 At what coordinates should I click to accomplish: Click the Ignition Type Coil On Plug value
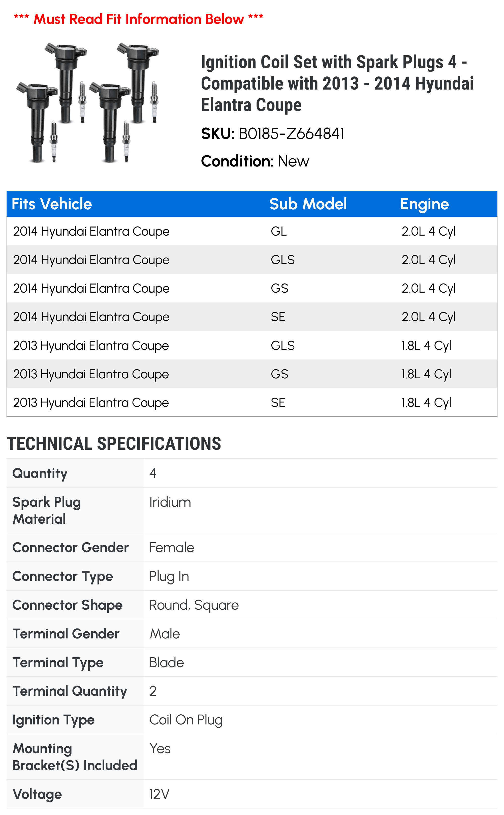186,720
